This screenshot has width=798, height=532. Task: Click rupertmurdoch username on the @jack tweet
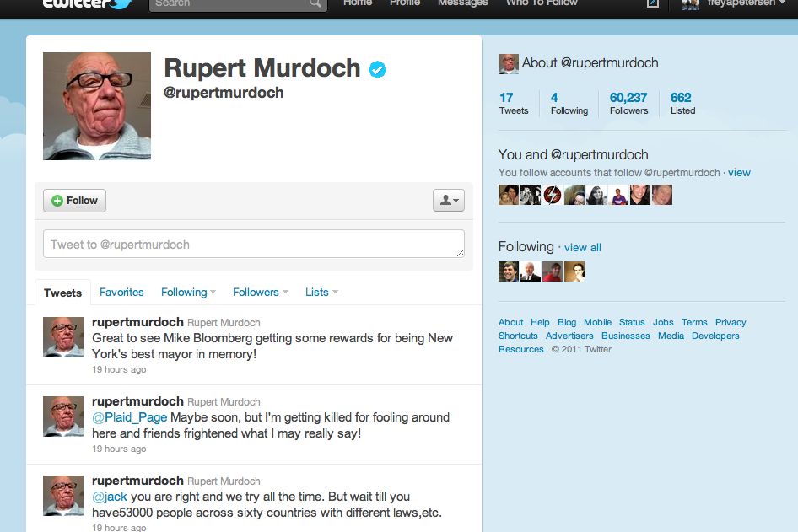(x=137, y=481)
